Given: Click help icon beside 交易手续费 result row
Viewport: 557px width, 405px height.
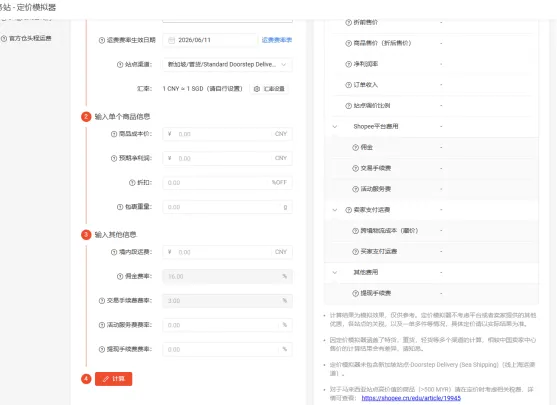Looking at the screenshot, I should 355,168.
